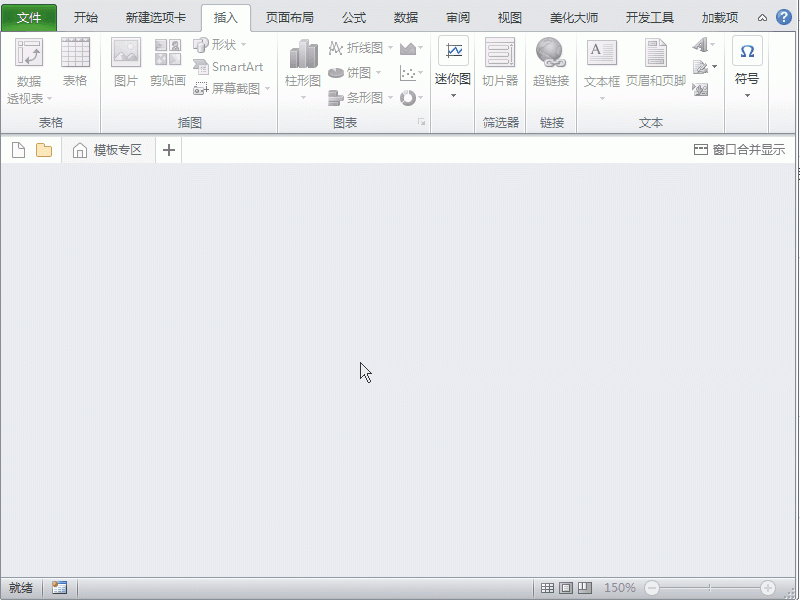Toggle 窗口合并显示 window merge display
This screenshot has height=600, width=800.
(x=742, y=150)
